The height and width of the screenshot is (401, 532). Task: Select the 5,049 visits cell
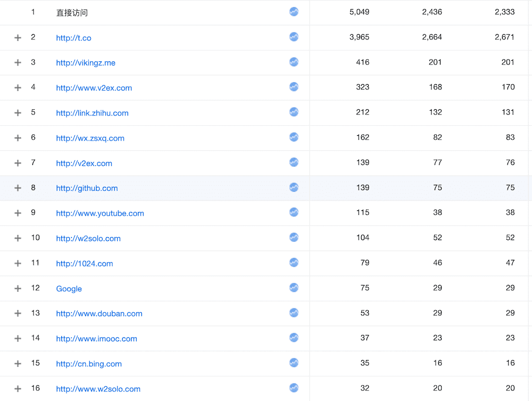(x=359, y=12)
